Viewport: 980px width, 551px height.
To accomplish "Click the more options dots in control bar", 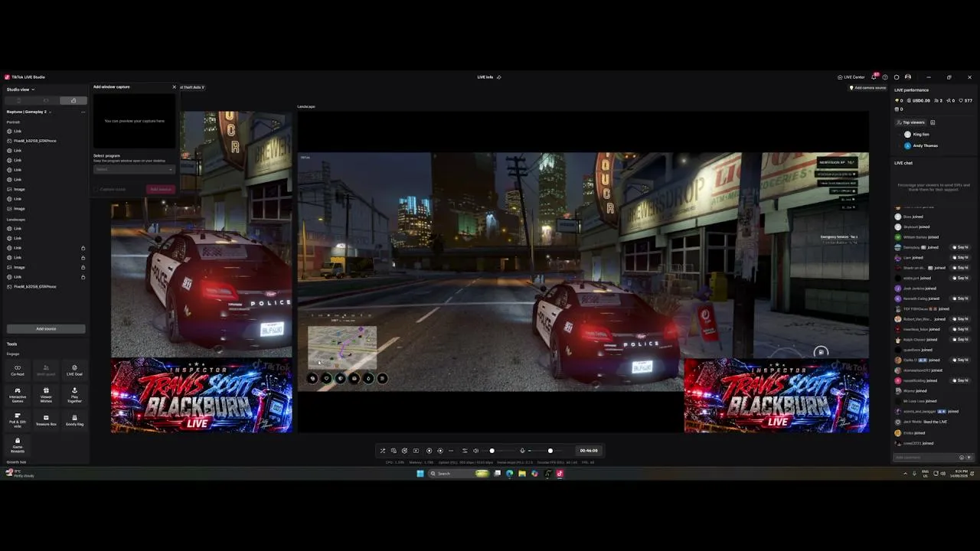I will pos(451,451).
